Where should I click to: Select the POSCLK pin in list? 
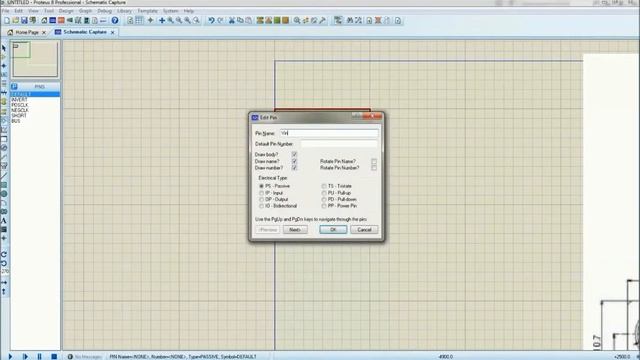[20, 105]
